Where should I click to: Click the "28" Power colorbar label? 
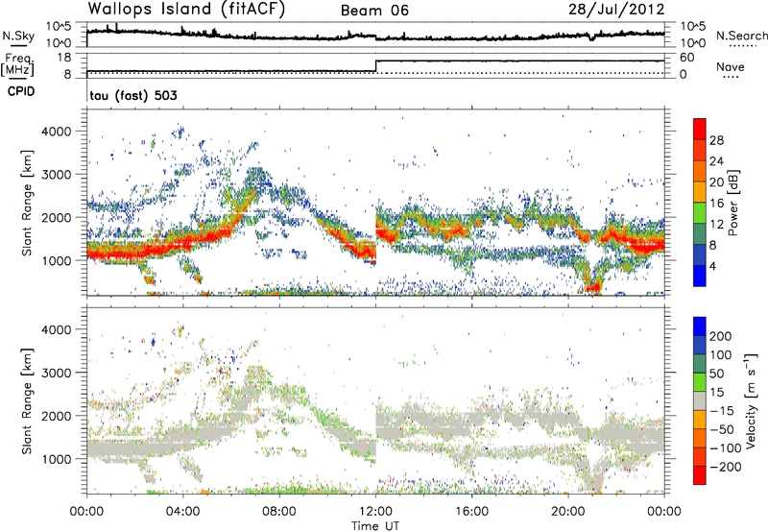point(716,140)
